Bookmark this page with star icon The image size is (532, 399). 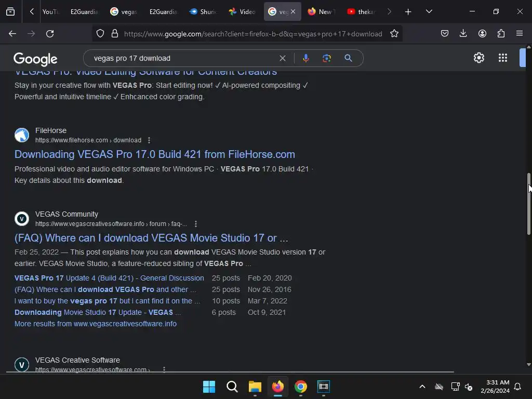394,34
